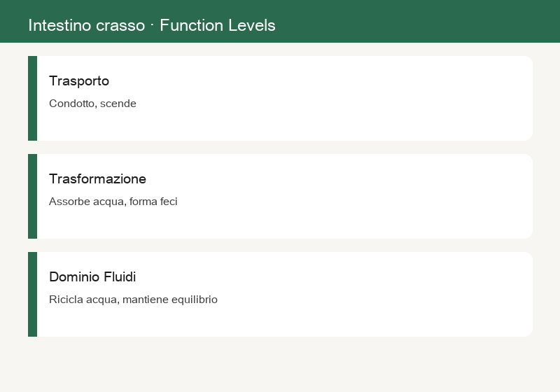Click 'Assorbe acqua, forma feci' description
Image resolution: width=560 pixels, height=392 pixels.
coord(113,202)
